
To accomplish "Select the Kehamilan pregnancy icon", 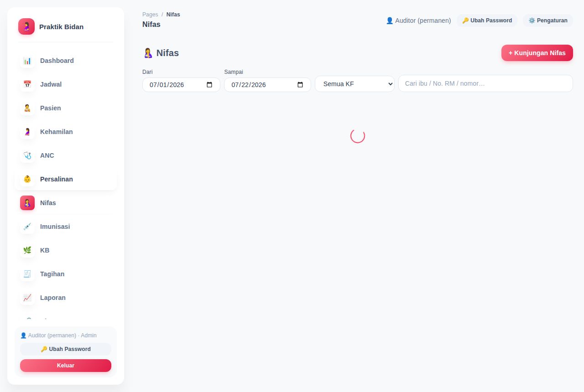I will click(27, 132).
